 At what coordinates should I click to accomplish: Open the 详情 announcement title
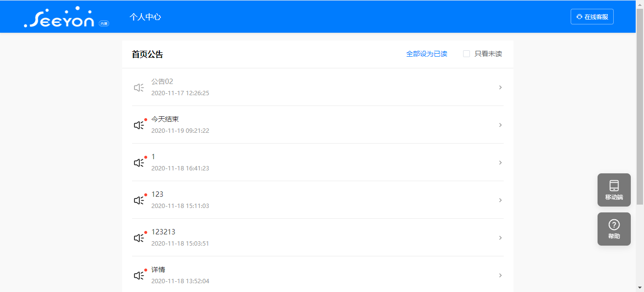pos(158,270)
